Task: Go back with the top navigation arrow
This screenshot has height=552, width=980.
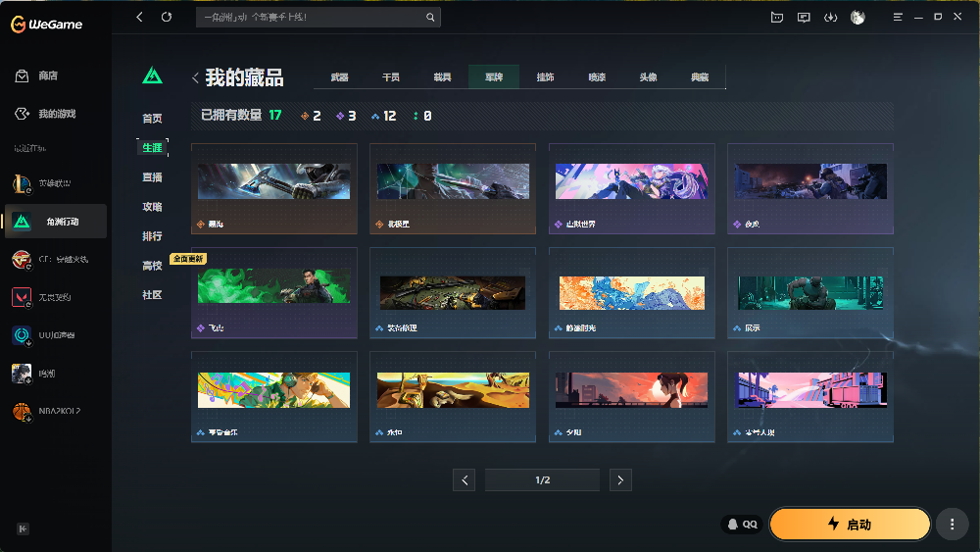Action: coord(139,17)
